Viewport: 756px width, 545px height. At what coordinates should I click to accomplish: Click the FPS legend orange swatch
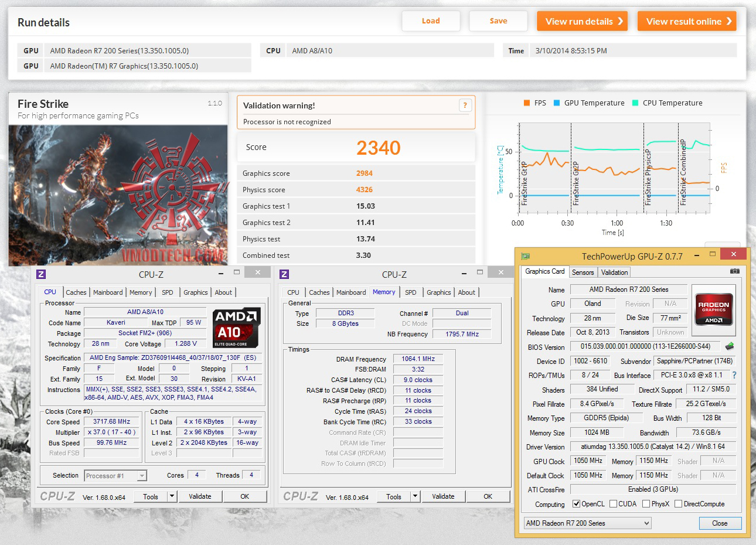click(x=527, y=103)
